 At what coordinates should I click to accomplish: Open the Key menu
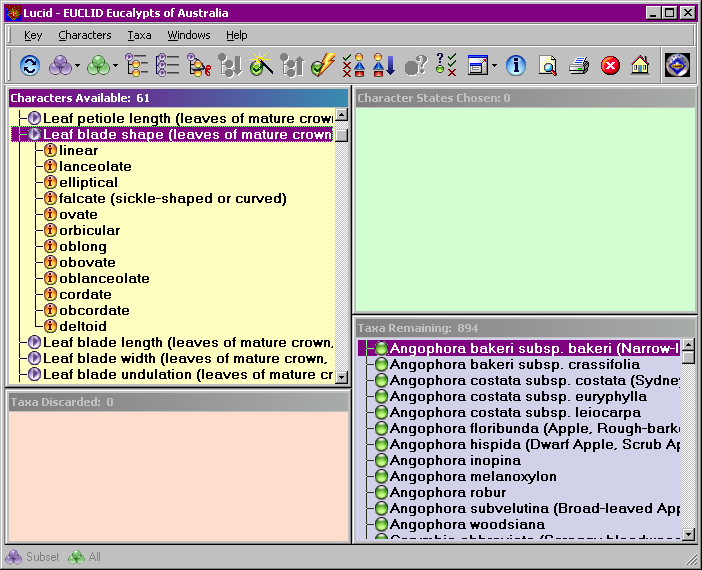(x=33, y=35)
